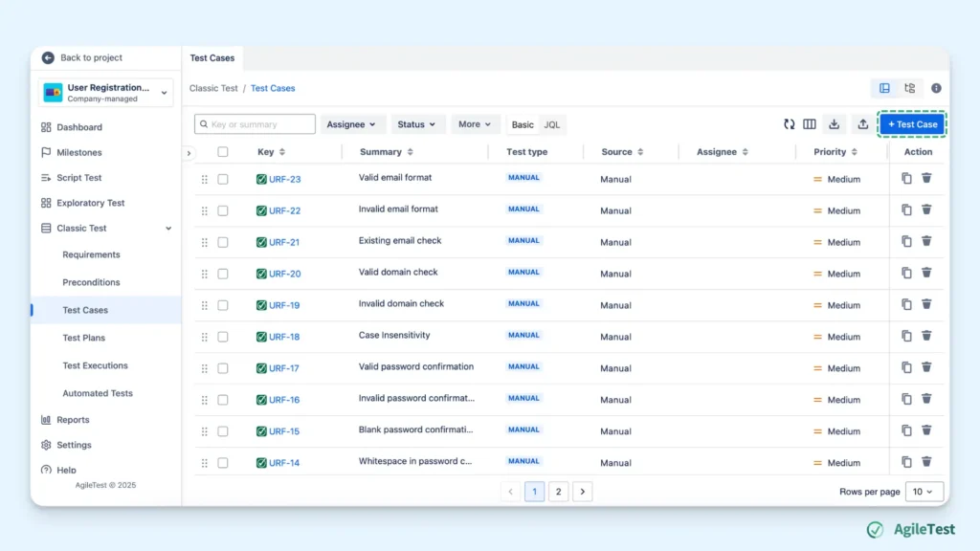
Task: Delete test case URF-23
Action: 926,178
